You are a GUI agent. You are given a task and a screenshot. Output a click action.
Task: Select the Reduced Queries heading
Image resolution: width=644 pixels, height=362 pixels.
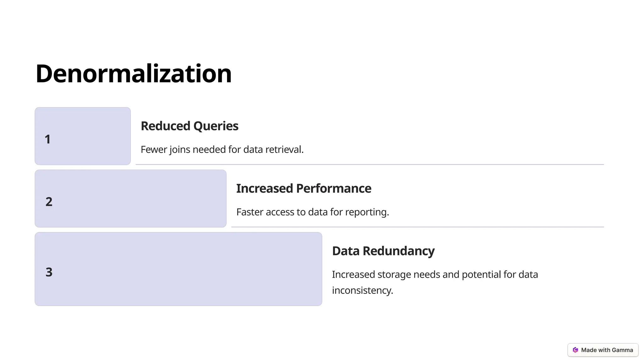[190, 126]
